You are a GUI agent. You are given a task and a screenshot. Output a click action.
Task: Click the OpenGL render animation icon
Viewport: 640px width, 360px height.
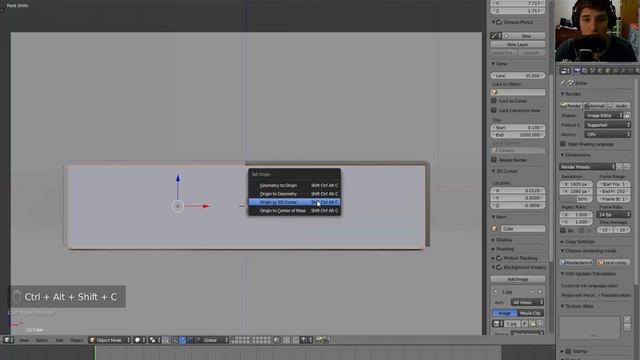coord(327,340)
